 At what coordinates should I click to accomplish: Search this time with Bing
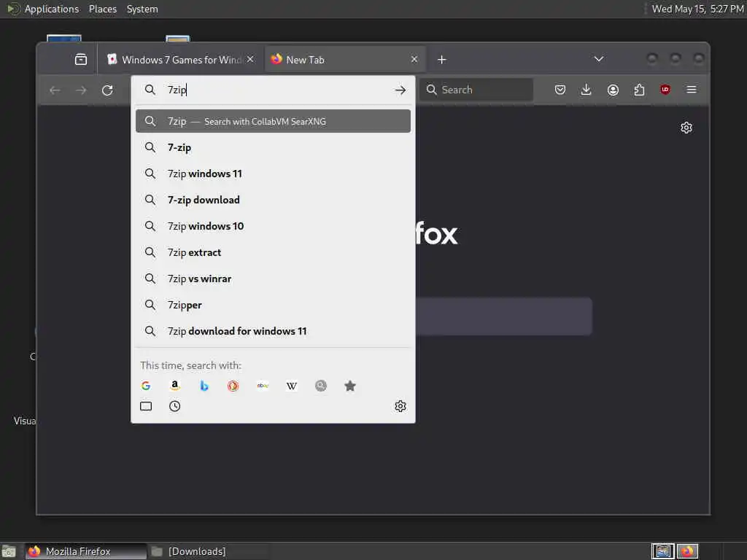tap(204, 386)
